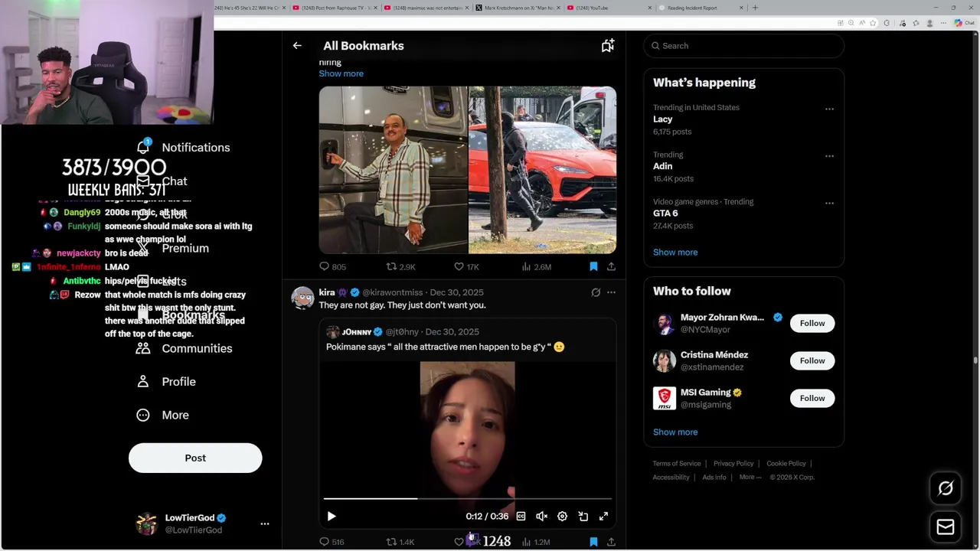Click the Search input field
The image size is (980, 551).
tap(744, 46)
